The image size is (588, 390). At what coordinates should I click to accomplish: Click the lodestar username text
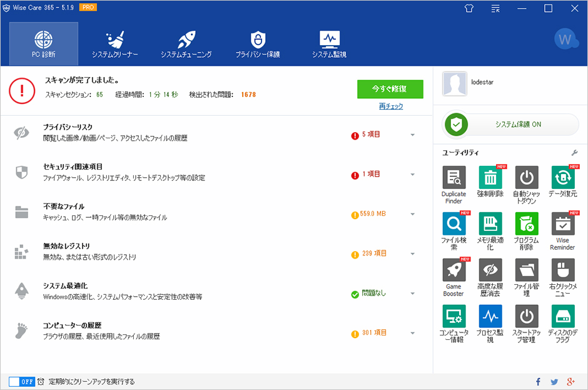[x=482, y=82]
